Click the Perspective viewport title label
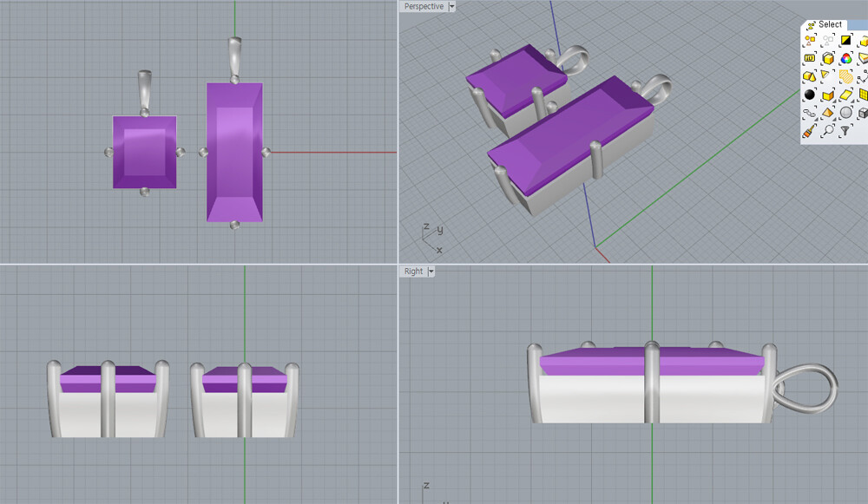The height and width of the screenshot is (504, 868). click(x=424, y=7)
